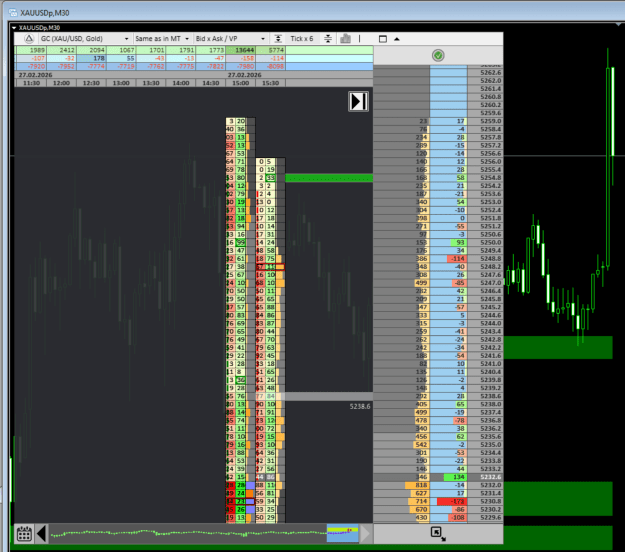
Task: Open the 'Bid x Ask / VP' mode dropdown
Action: coord(230,39)
